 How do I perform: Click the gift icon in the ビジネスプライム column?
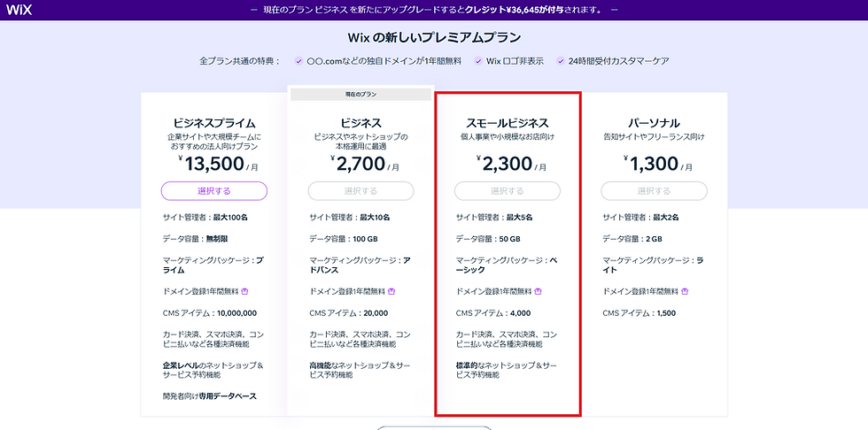pyautogui.click(x=245, y=291)
